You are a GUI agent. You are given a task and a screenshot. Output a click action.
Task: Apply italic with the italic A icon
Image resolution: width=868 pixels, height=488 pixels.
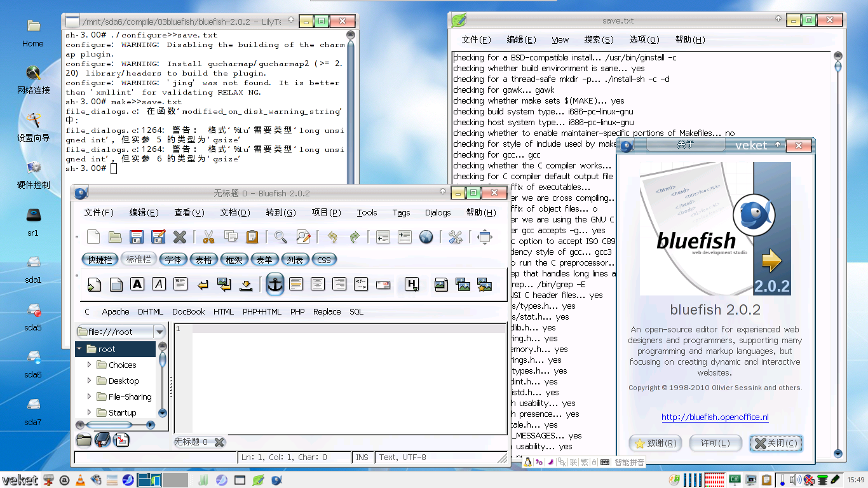[159, 284]
